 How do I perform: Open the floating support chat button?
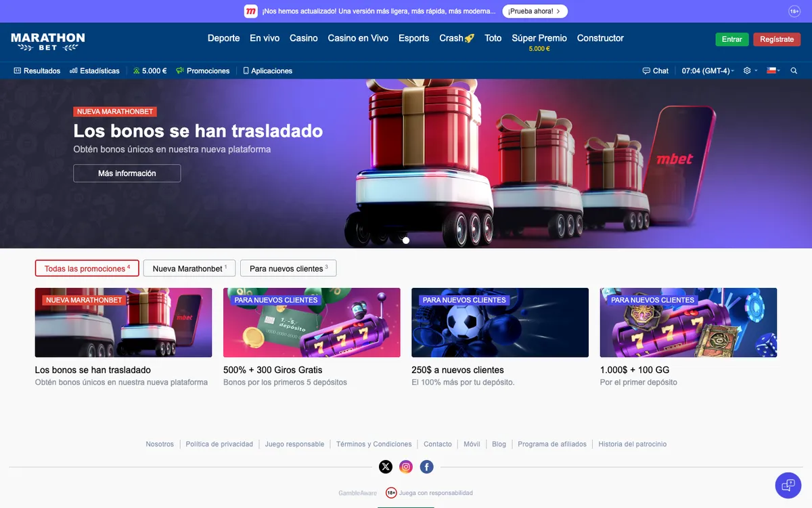click(x=788, y=485)
